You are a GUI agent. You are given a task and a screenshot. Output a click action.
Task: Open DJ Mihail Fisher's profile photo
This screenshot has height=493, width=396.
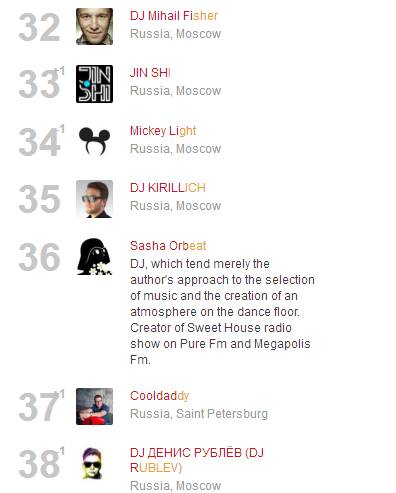pos(94,27)
